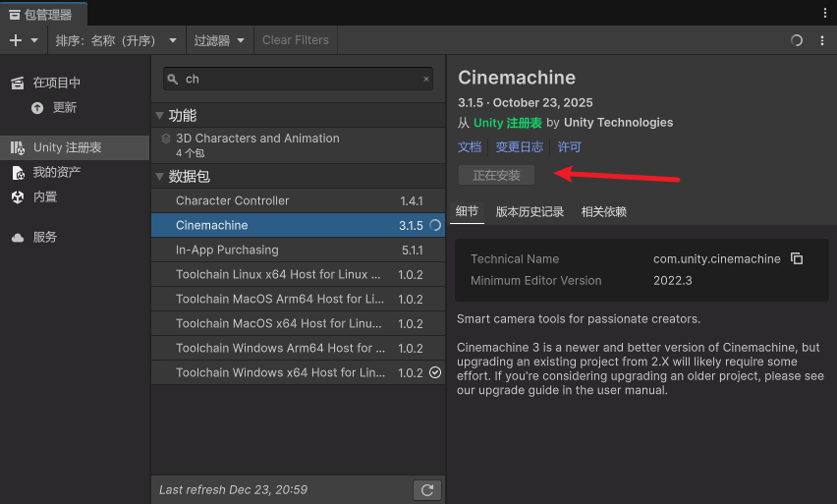Click the plus add-package icon

[x=16, y=40]
